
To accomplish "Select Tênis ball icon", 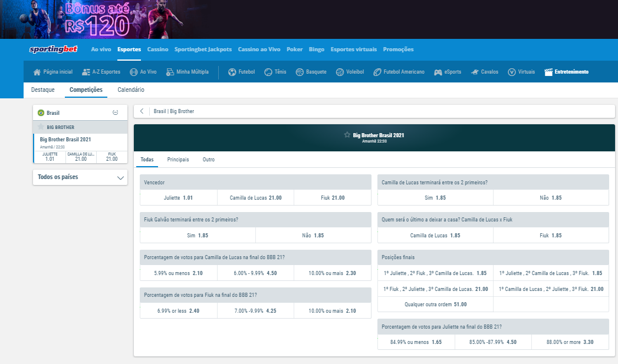I will point(268,72).
